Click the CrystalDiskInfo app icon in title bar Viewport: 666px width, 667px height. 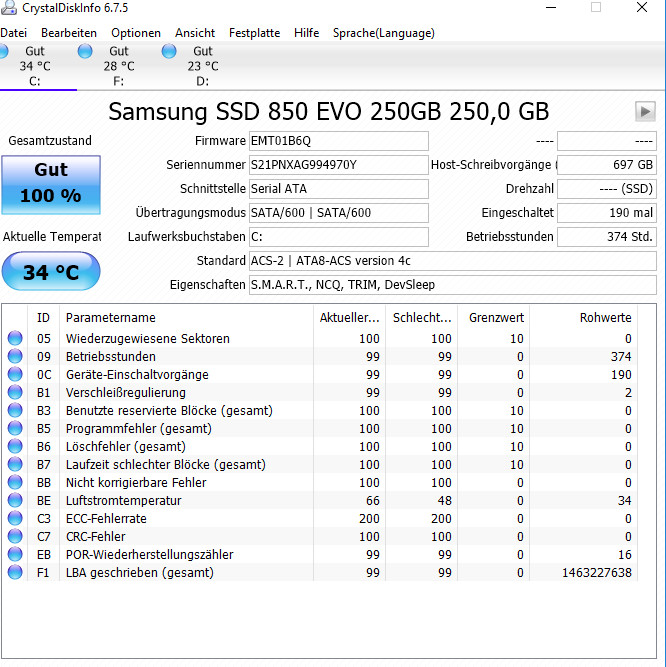(9, 7)
